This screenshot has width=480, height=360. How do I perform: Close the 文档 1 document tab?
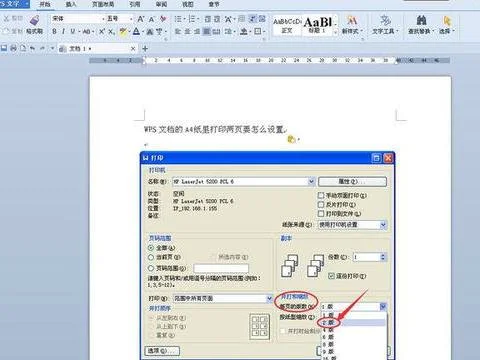pyautogui.click(x=133, y=49)
